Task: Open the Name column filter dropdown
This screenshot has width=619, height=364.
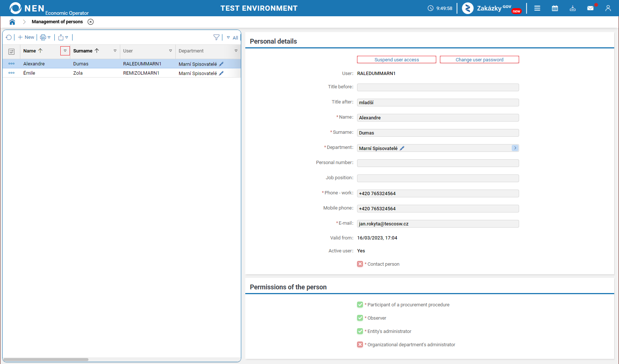Action: 65,51
